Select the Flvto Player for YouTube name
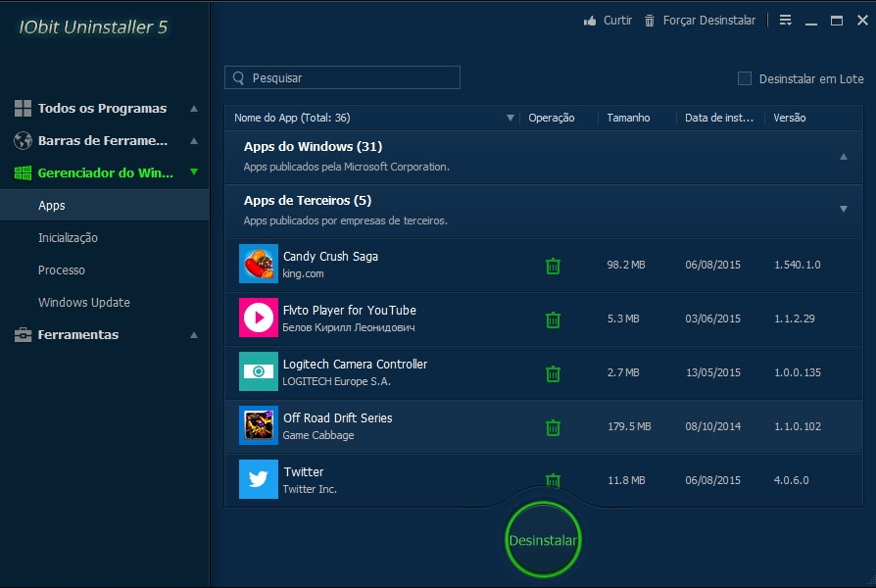 click(349, 311)
